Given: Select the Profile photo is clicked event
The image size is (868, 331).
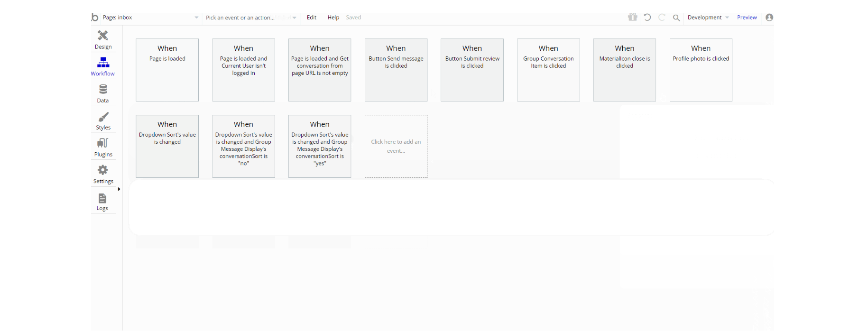Looking at the screenshot, I should pos(701,70).
